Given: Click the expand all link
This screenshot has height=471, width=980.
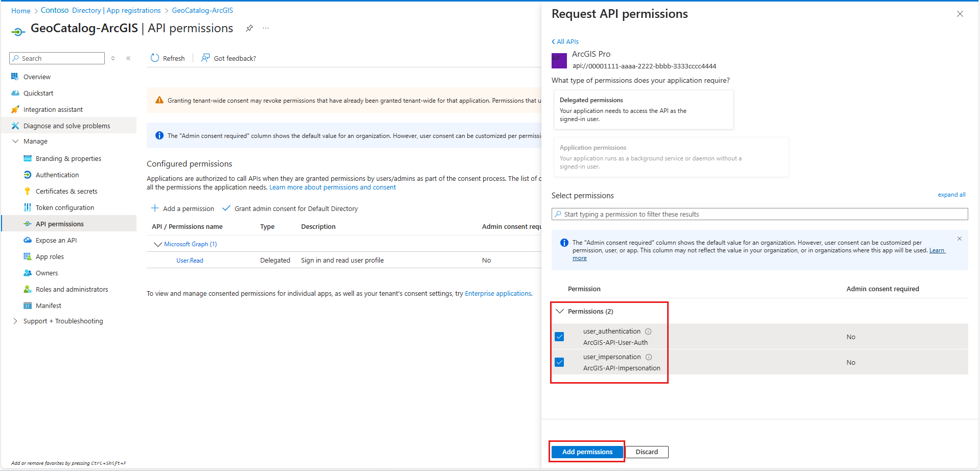Looking at the screenshot, I should (x=951, y=195).
